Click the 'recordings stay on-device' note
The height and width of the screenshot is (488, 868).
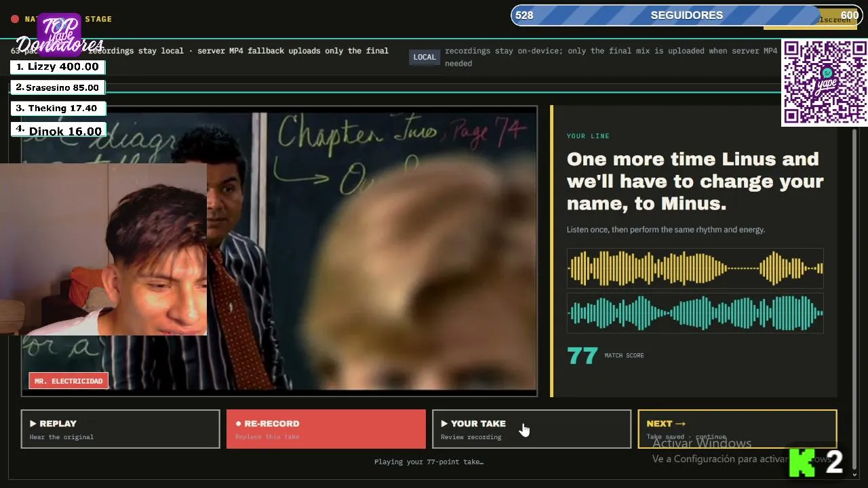[x=611, y=57]
